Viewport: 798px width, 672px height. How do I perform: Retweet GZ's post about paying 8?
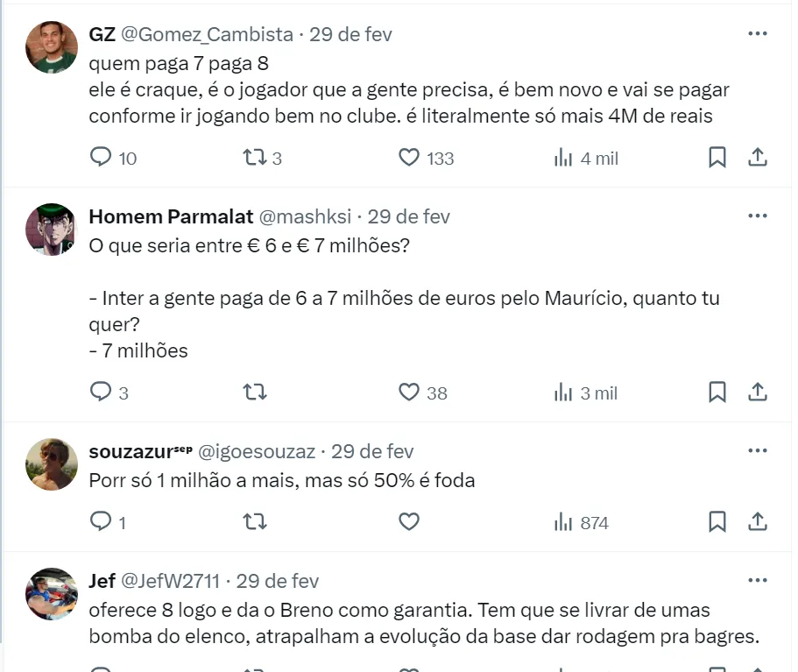254,158
